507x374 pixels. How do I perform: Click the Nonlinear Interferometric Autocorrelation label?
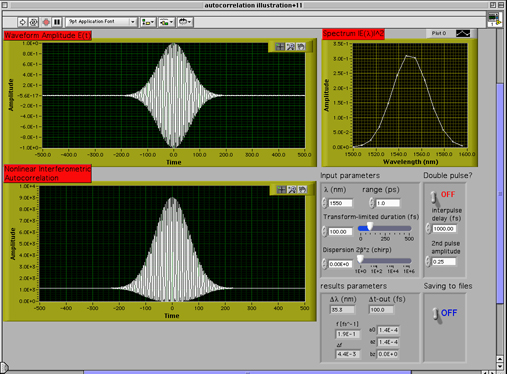click(48, 173)
